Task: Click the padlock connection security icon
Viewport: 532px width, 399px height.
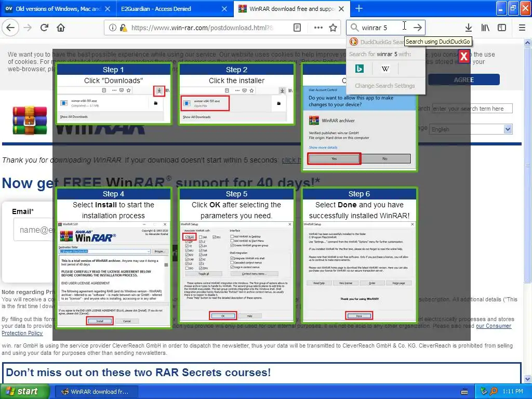Action: tap(123, 28)
